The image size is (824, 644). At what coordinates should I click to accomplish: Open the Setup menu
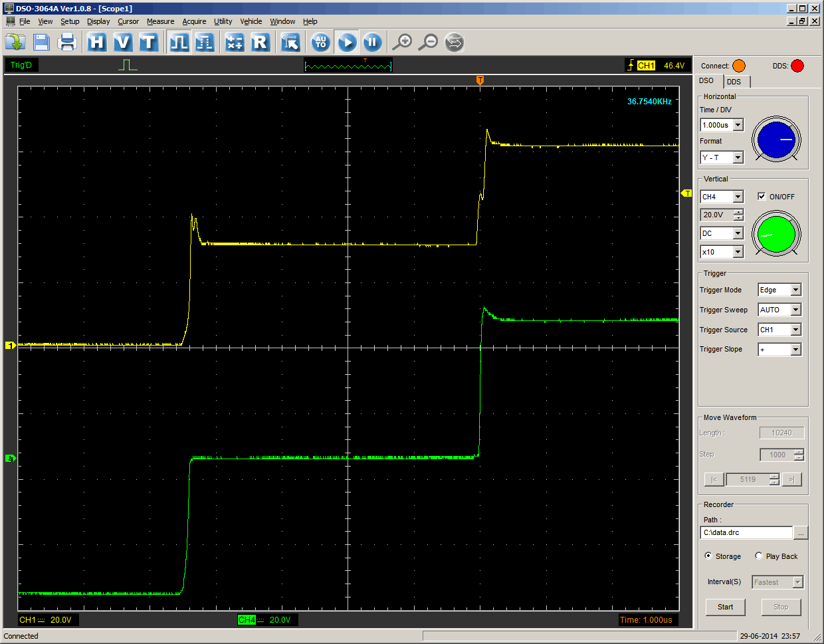(70, 21)
